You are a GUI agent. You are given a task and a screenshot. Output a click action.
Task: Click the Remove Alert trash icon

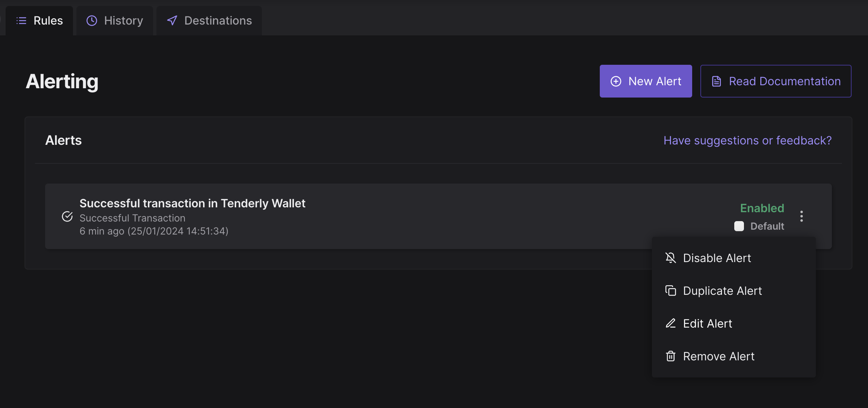point(671,356)
